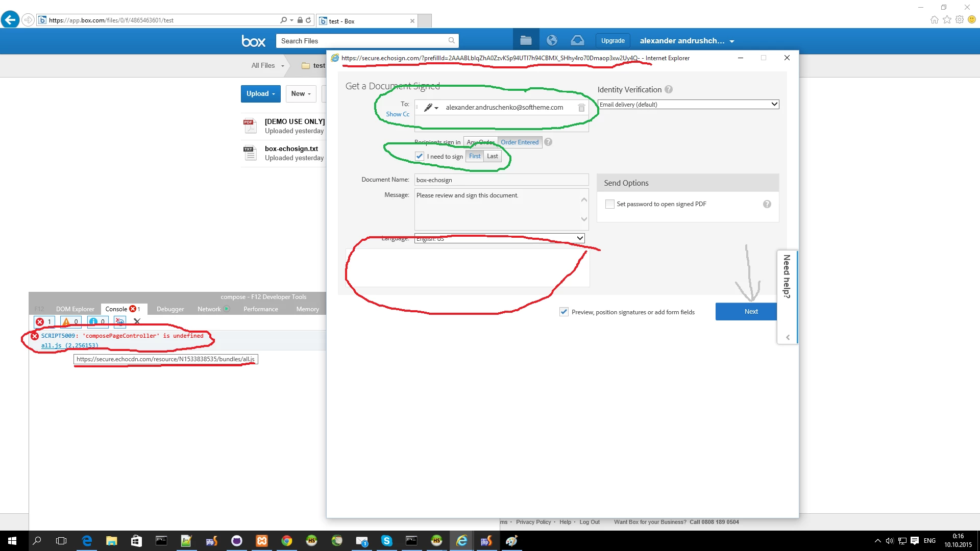Open the Network tab in Developer Tools

pyautogui.click(x=213, y=309)
